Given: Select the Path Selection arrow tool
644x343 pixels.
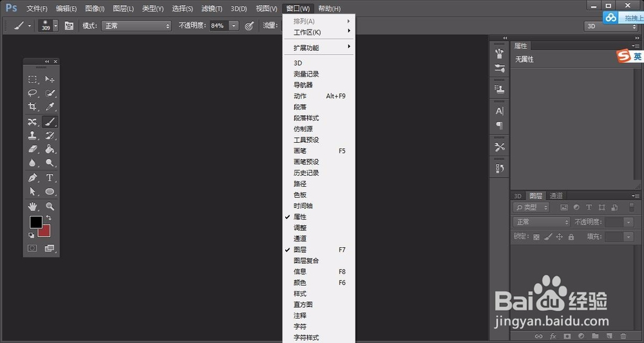Looking at the screenshot, I should coord(32,192).
